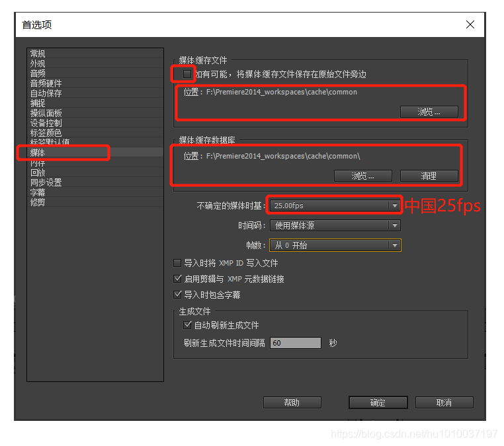The width and height of the screenshot is (504, 446).
Task: Open 音频硬件 preferences category
Action: click(95, 83)
